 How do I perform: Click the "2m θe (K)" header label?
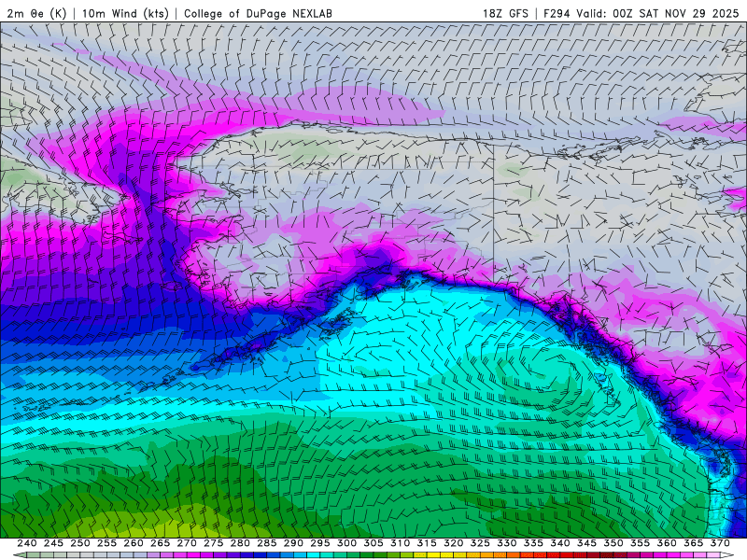[36, 13]
